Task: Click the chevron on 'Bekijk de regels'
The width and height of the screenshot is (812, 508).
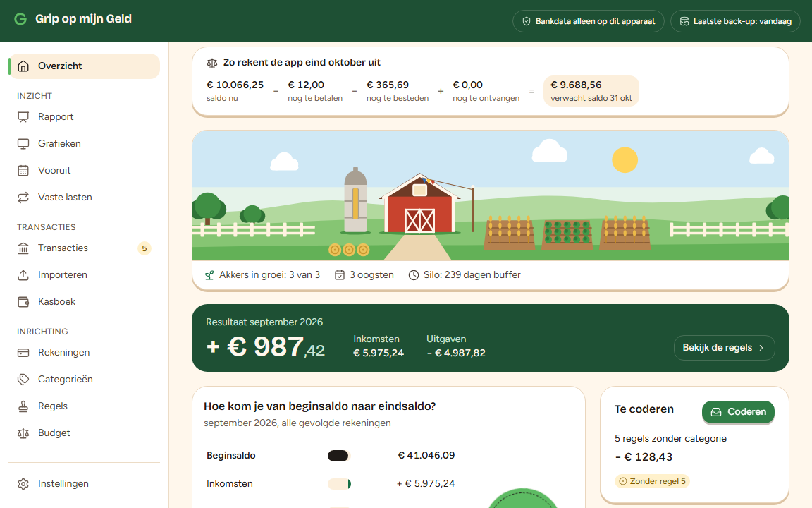Action: [761, 348]
